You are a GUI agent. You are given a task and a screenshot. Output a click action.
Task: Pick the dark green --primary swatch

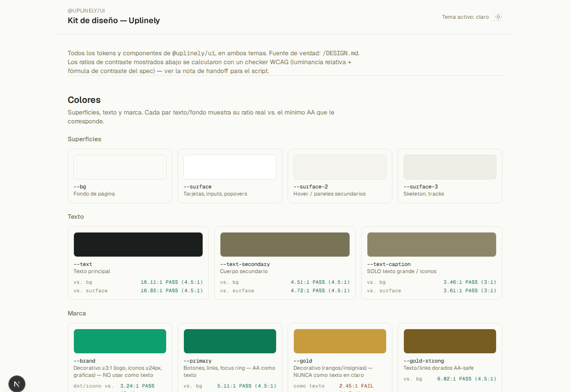[x=230, y=341]
